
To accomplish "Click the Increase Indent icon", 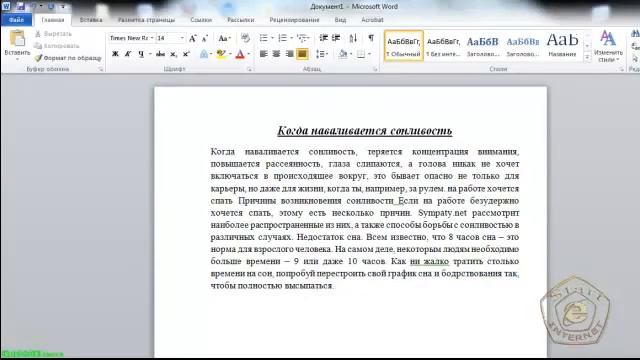I will pos(336,38).
